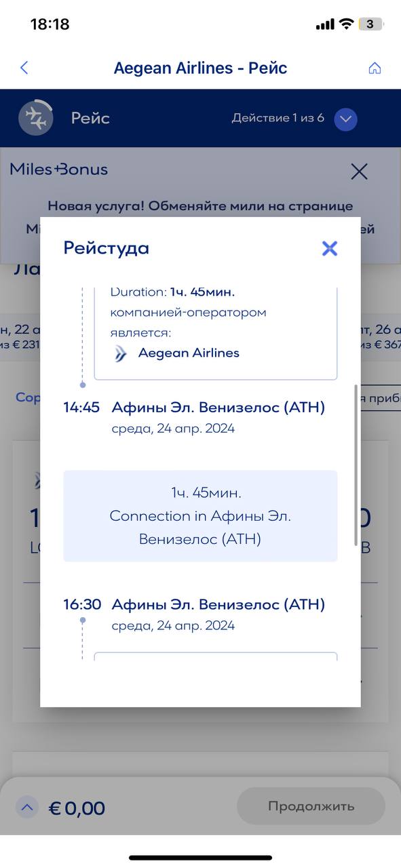Tap the Рейс step label
This screenshot has height=868, width=401.
pos(90,119)
